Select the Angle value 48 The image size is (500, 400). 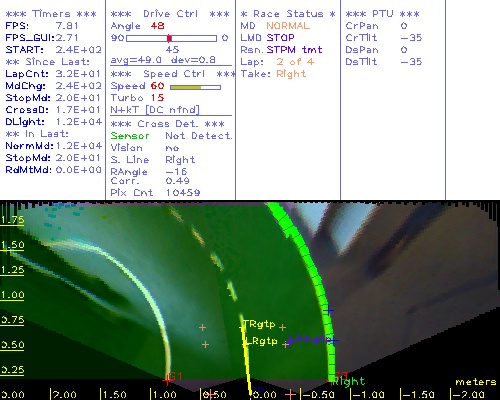click(157, 26)
